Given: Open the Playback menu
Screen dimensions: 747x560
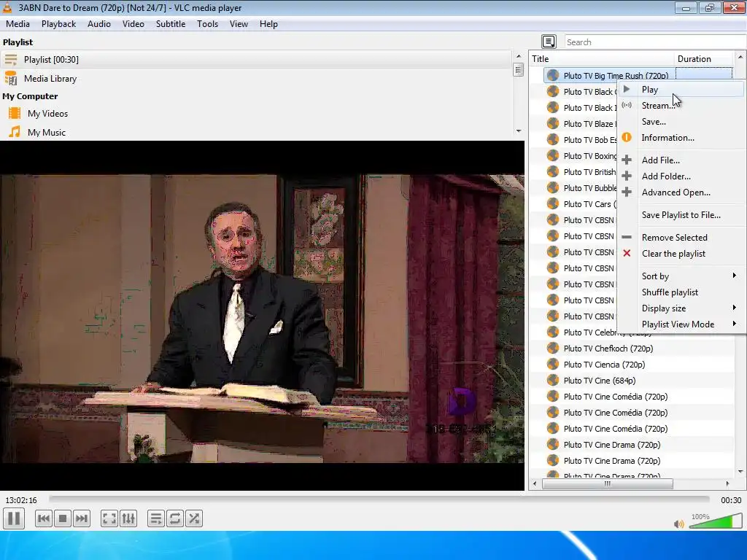Looking at the screenshot, I should (x=58, y=24).
